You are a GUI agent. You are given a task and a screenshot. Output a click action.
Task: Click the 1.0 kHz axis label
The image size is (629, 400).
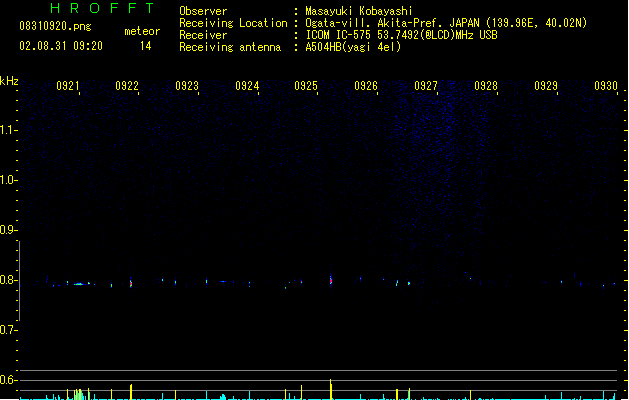coord(7,180)
